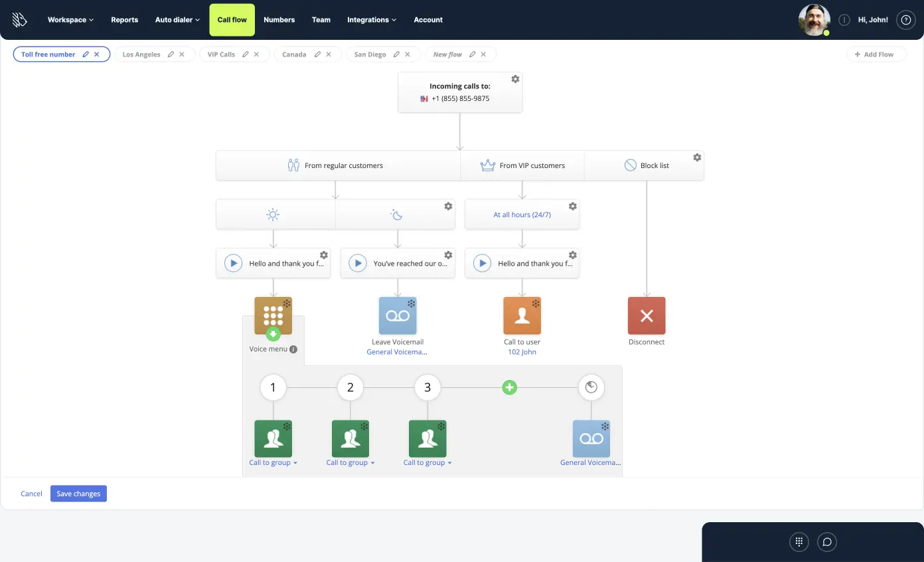Open the help question mark icon
This screenshot has width=924, height=562.
point(905,20)
